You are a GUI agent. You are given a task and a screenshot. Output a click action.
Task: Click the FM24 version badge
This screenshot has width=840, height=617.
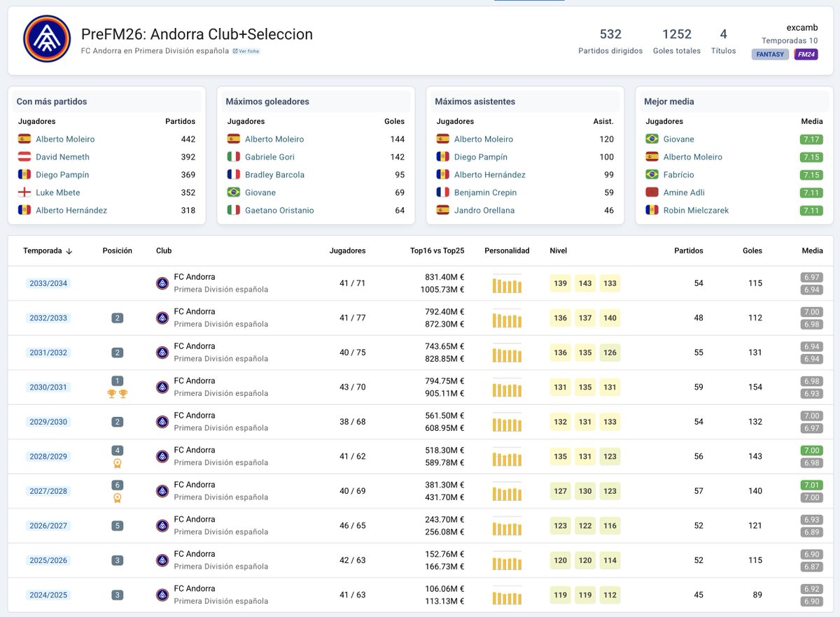[x=806, y=55]
